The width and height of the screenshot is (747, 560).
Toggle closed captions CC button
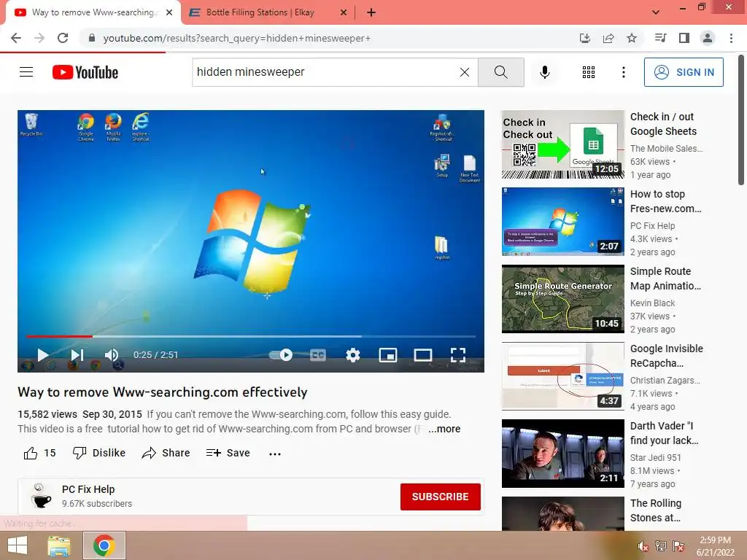[318, 355]
